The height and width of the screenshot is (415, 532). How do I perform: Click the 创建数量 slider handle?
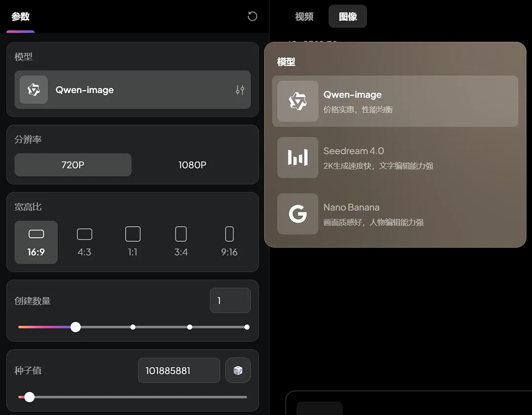click(x=76, y=327)
